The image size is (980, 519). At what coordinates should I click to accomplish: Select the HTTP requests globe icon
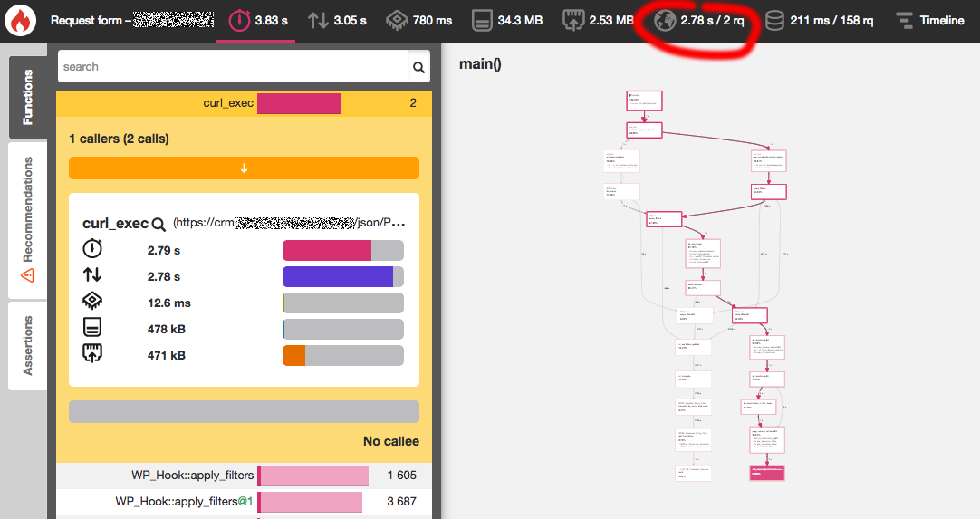pos(665,21)
